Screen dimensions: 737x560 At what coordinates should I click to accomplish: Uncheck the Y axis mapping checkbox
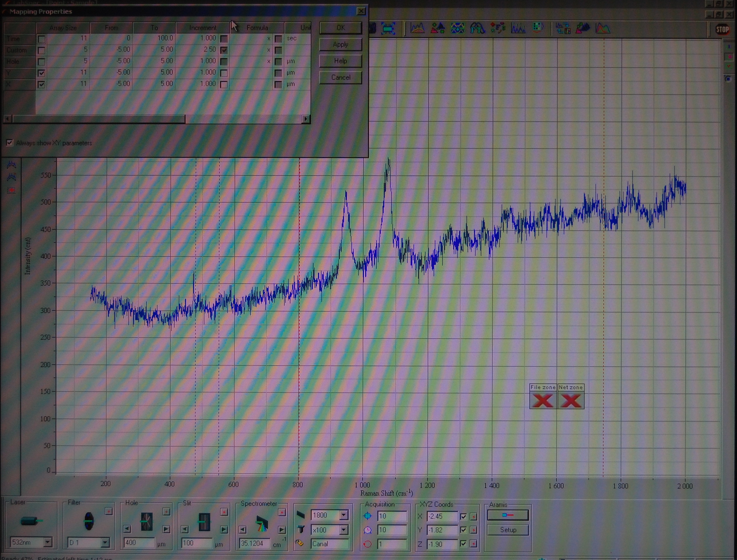(41, 73)
